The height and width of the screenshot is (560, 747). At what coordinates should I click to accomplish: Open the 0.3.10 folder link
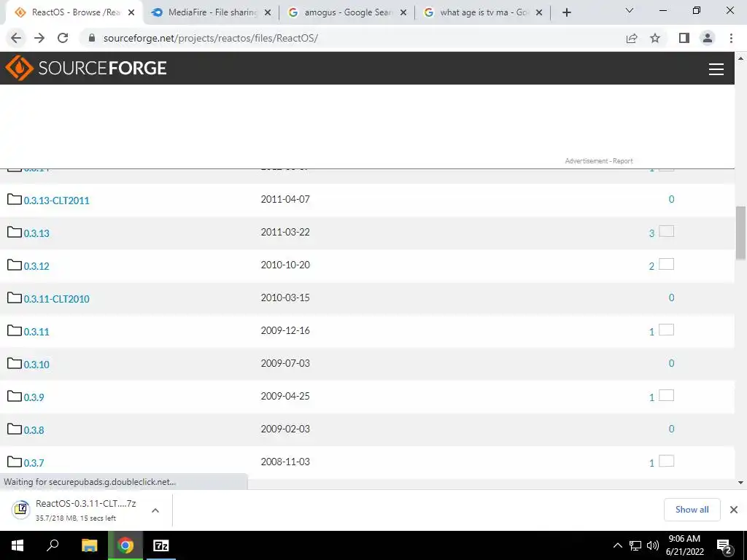pos(36,365)
